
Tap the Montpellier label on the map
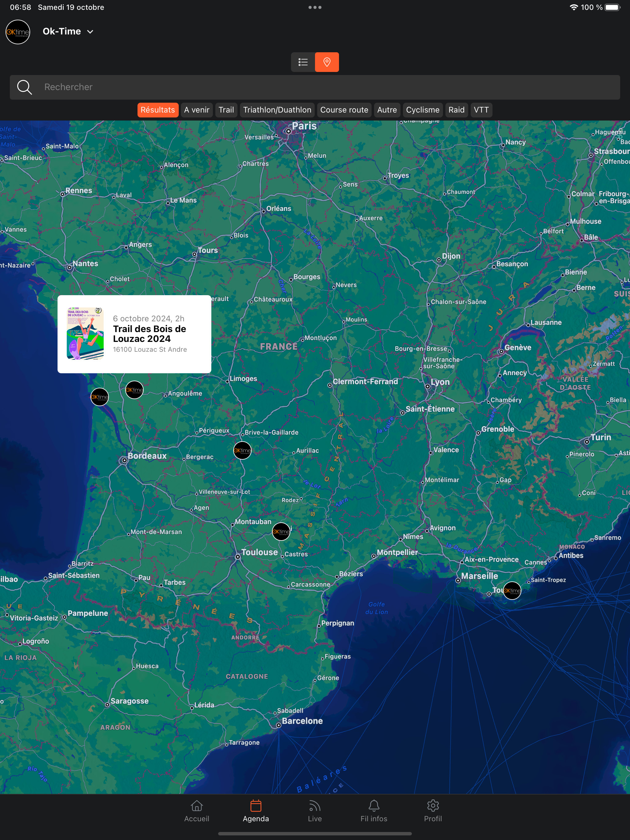pyautogui.click(x=397, y=553)
